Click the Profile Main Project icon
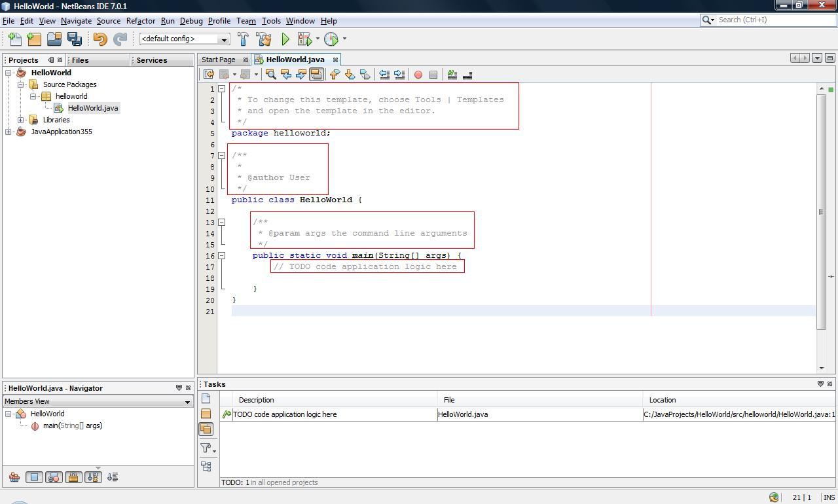The width and height of the screenshot is (838, 504). tap(331, 39)
